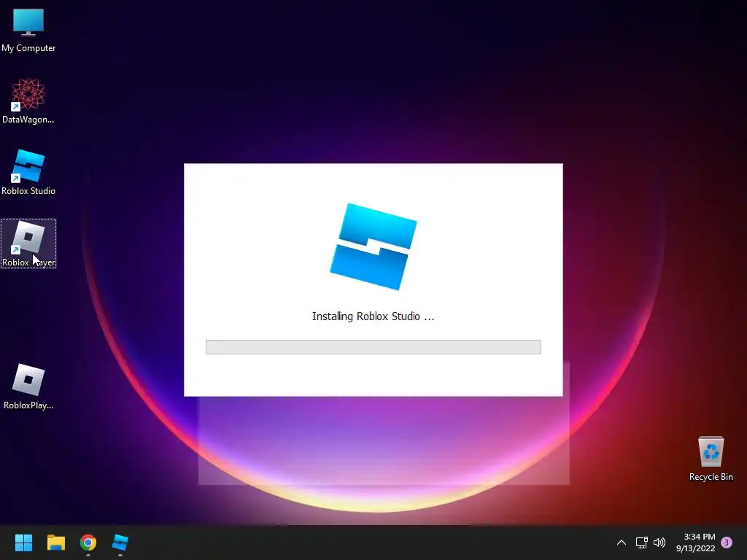Open the Windows Start menu

pos(23,542)
